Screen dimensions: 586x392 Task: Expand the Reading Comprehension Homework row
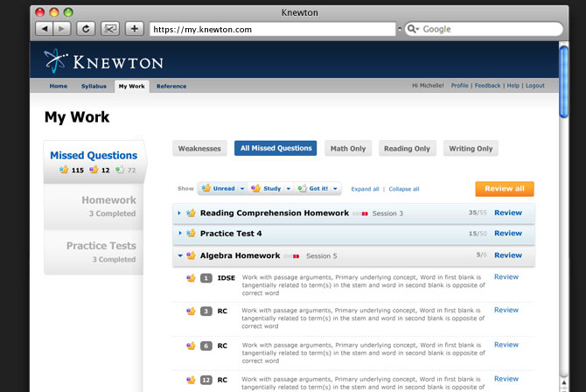[x=179, y=213]
